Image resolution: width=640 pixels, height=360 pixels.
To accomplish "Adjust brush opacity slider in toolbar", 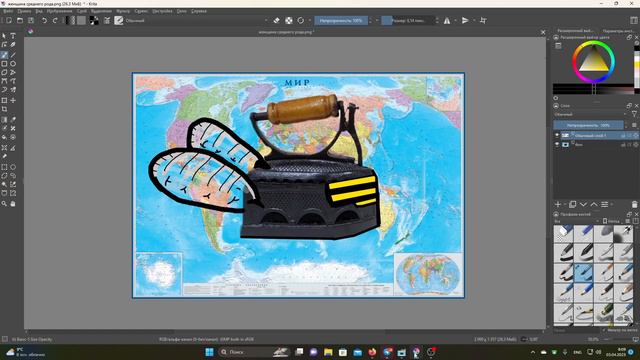I will (x=341, y=20).
